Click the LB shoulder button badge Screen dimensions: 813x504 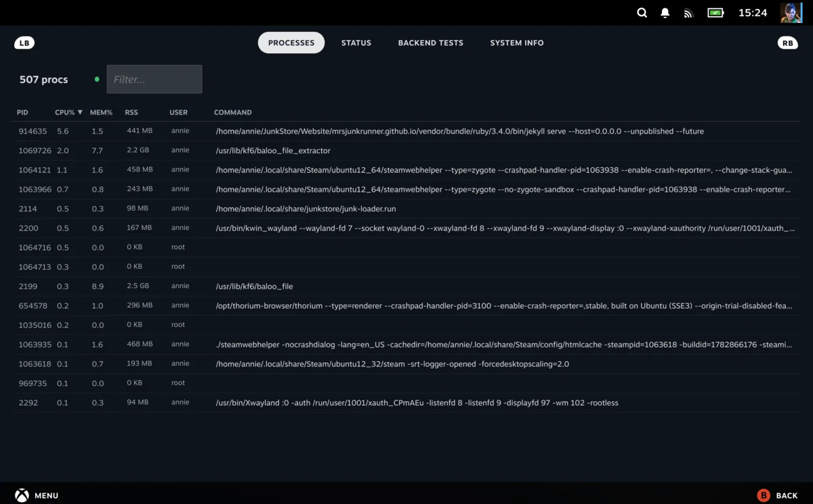tap(24, 43)
